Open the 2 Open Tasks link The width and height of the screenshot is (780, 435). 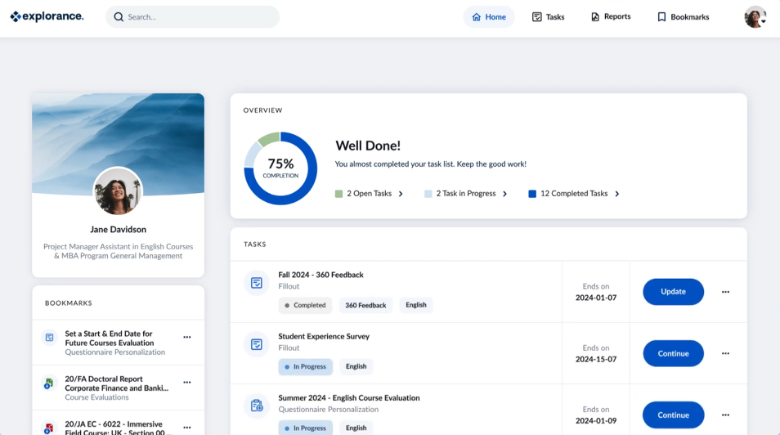coord(369,194)
